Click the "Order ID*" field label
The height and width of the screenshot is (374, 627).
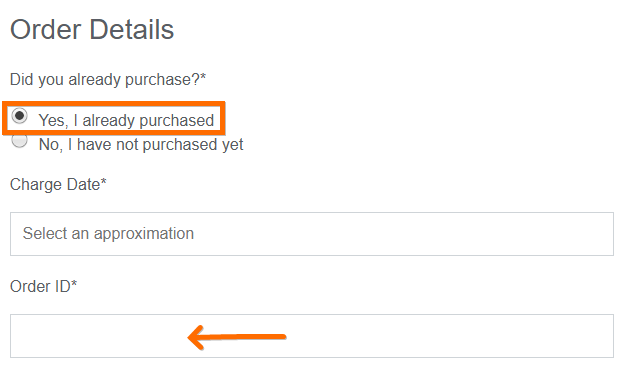(x=43, y=286)
